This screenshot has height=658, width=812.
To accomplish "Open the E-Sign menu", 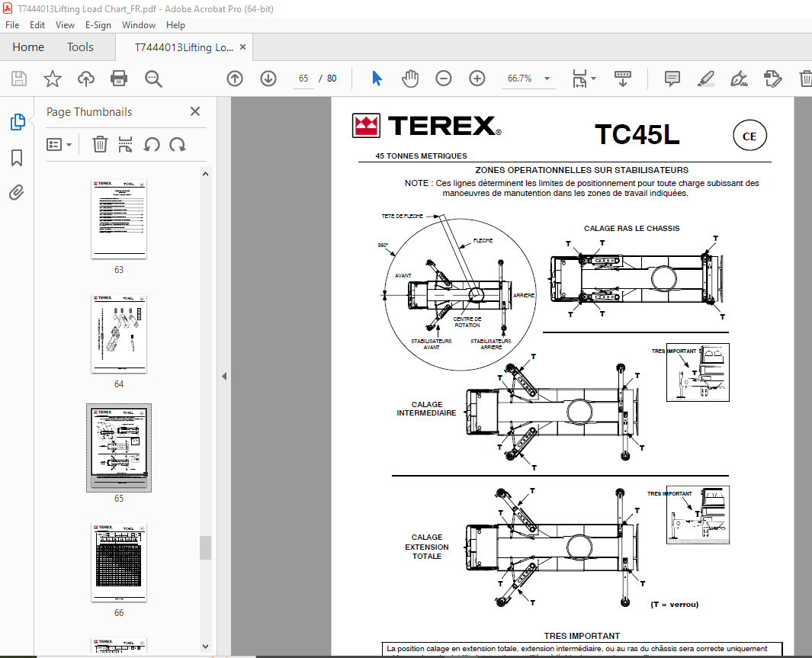I will (x=98, y=25).
